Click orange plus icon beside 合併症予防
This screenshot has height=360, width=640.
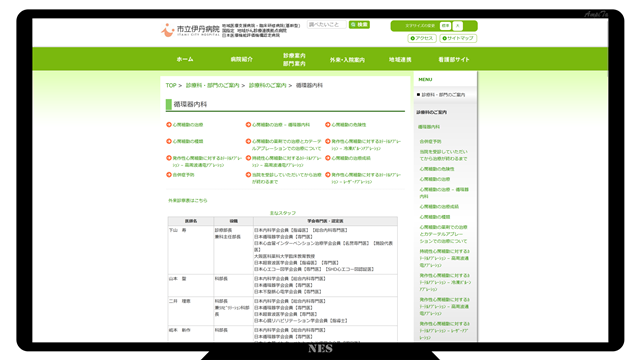pos(169,175)
